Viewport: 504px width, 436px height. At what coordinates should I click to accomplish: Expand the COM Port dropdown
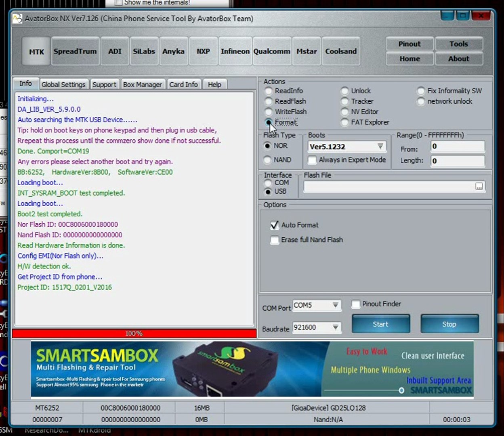point(335,305)
